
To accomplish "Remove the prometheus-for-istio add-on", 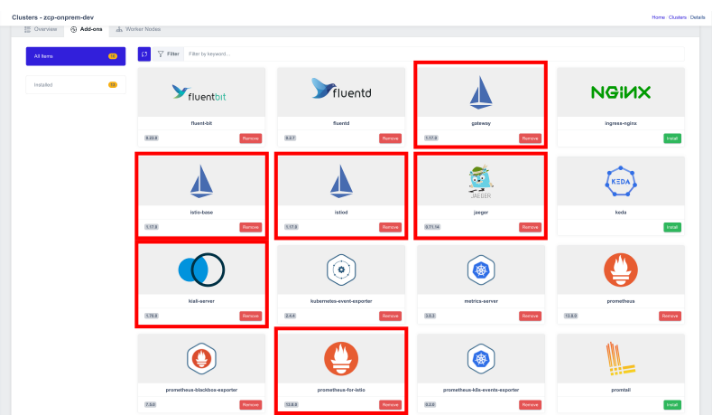I will 390,405.
